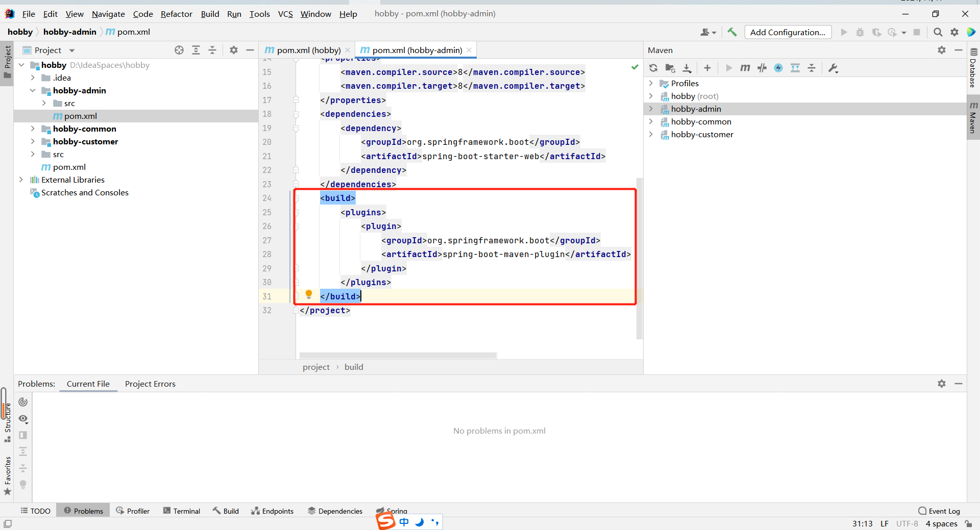The image size is (980, 530).
Task: Click editor horizontal scrollbar
Action: [398, 355]
